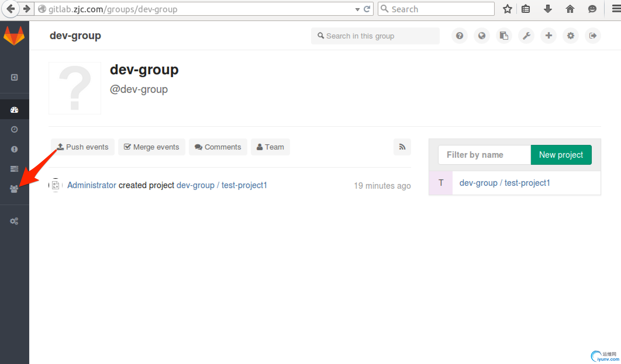Image resolution: width=621 pixels, height=364 pixels.
Task: Open dev-group / test-project1 in project list
Action: pyautogui.click(x=505, y=183)
